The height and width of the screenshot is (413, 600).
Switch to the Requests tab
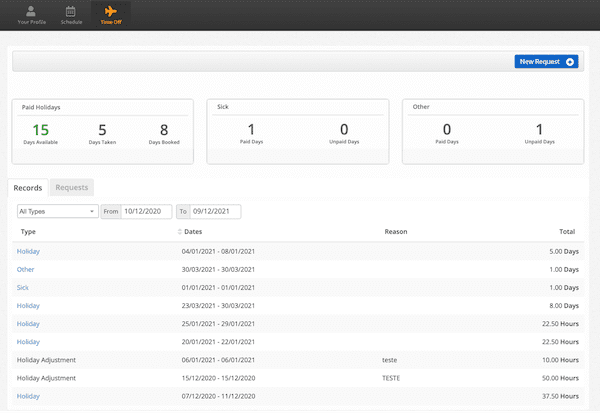(72, 188)
